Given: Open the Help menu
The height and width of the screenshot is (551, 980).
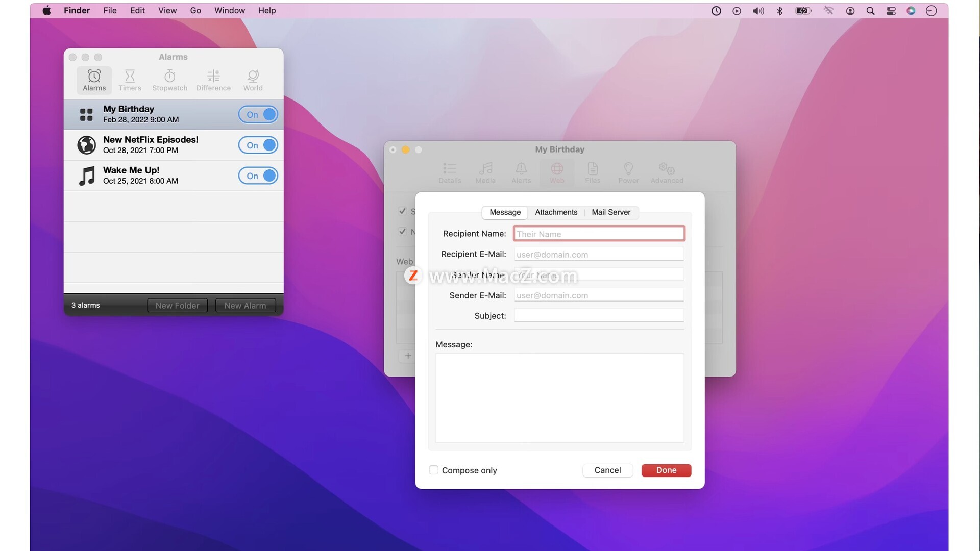Looking at the screenshot, I should 267,10.
